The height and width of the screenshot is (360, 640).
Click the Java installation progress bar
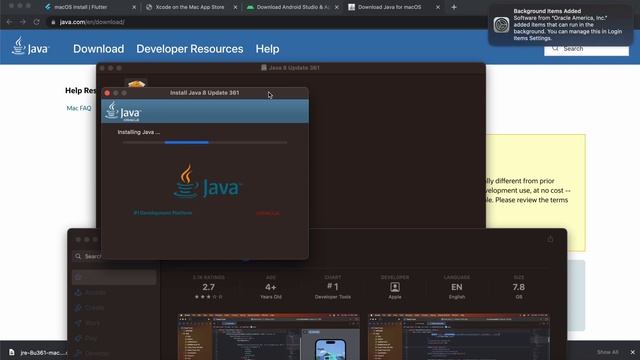[x=205, y=142]
